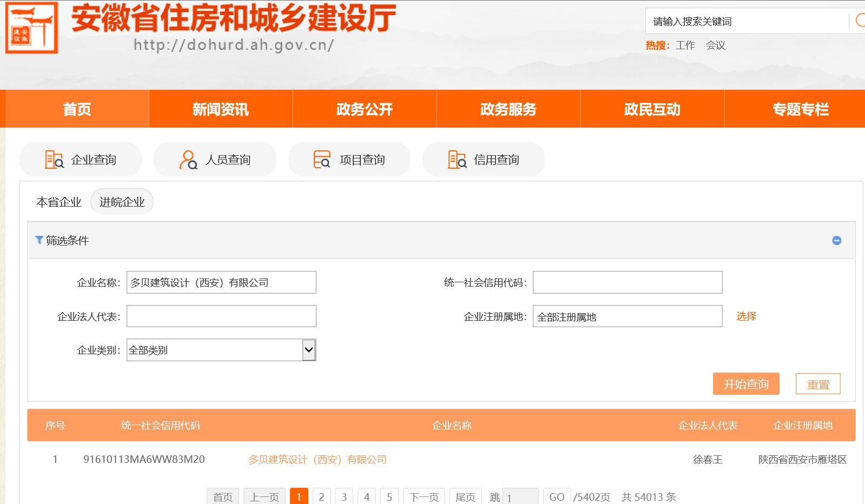Click pagination 下一页 button

tap(424, 496)
